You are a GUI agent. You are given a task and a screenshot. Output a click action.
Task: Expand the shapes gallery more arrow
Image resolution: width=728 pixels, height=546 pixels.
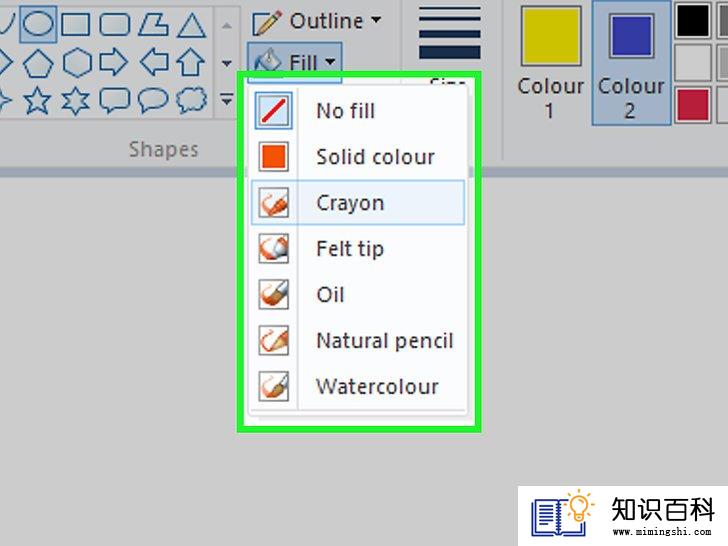[227, 100]
